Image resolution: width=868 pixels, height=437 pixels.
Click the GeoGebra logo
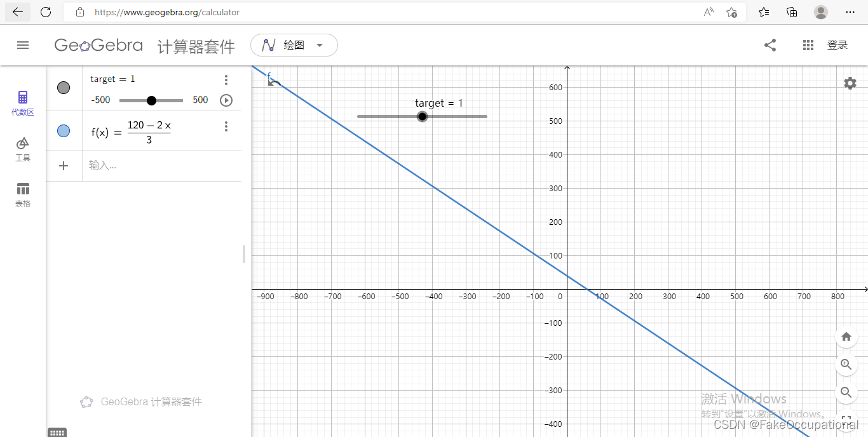click(98, 45)
